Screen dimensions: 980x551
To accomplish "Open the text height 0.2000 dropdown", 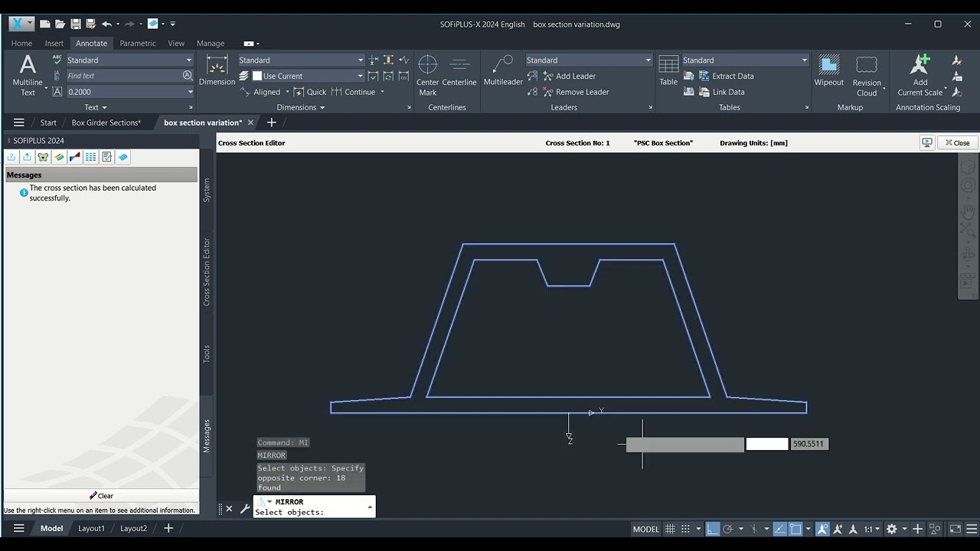I will [x=129, y=92].
